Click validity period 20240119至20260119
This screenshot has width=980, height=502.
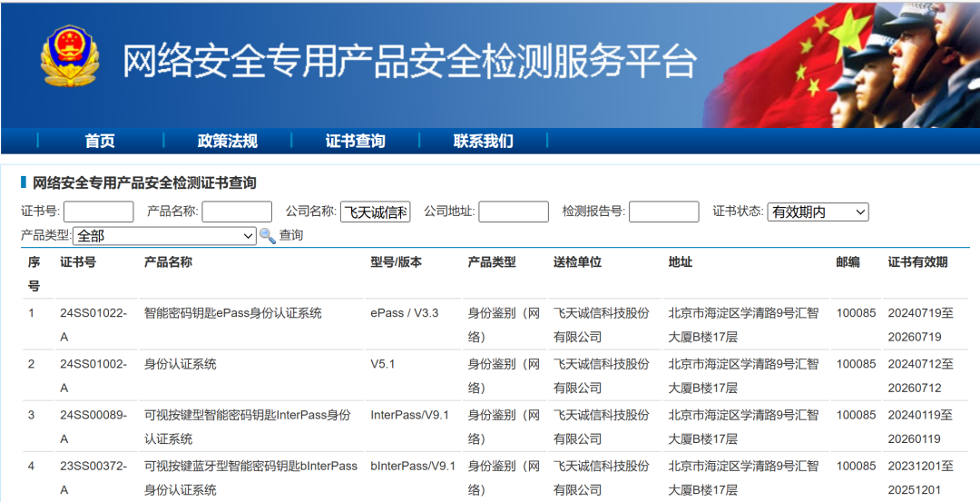pos(921,427)
